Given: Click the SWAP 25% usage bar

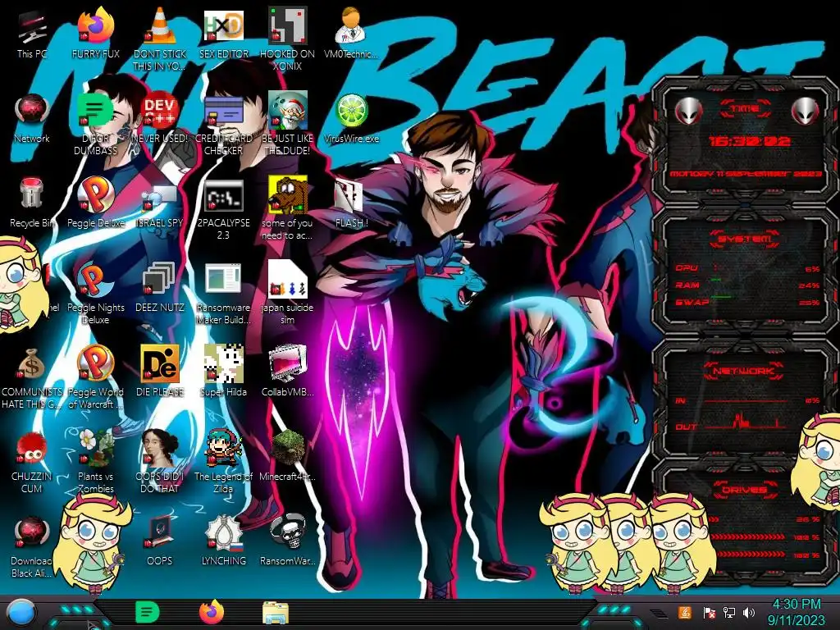Looking at the screenshot, I should click(x=746, y=302).
